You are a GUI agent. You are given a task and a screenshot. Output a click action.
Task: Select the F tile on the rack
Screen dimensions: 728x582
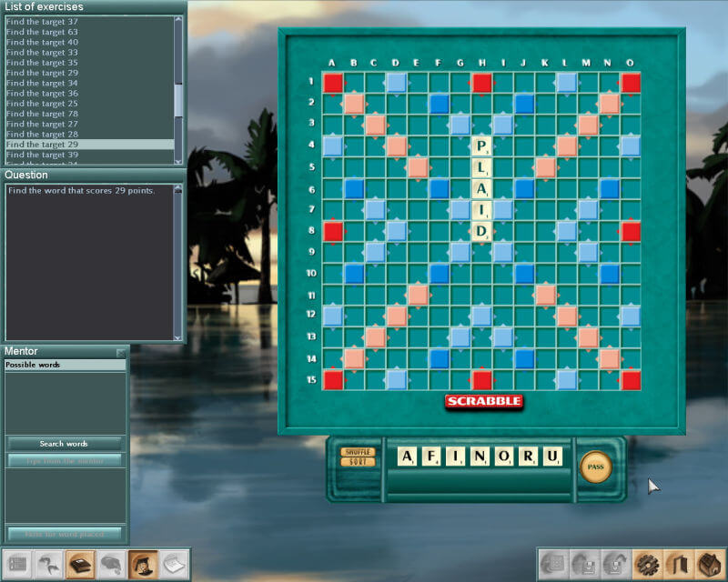click(x=430, y=457)
